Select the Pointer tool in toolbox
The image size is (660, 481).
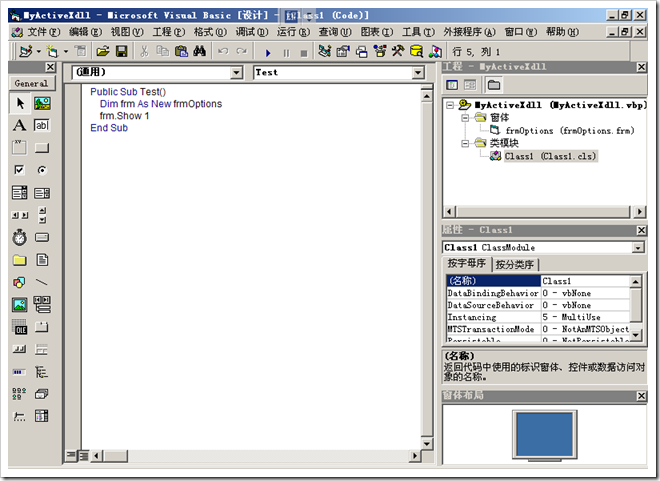[x=19, y=104]
